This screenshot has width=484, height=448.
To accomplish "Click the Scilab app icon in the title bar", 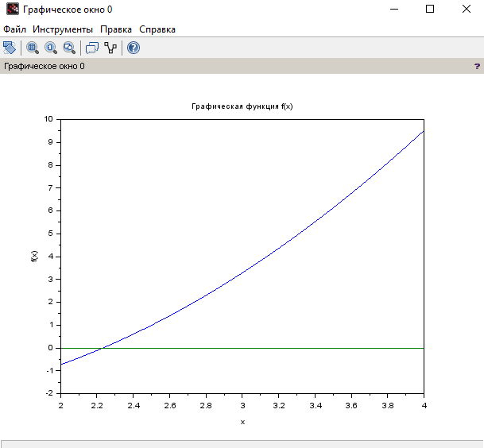I will [x=13, y=9].
